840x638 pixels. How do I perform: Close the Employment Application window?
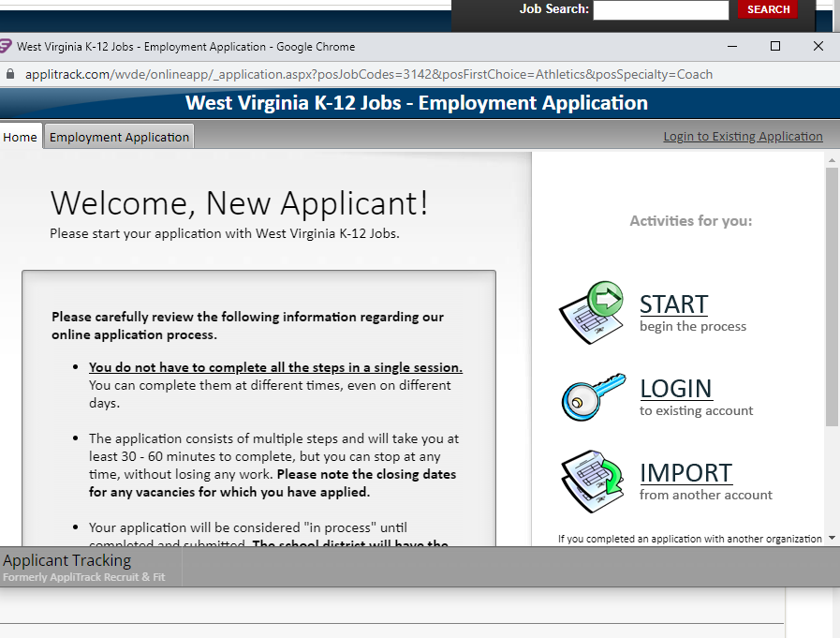(x=818, y=46)
